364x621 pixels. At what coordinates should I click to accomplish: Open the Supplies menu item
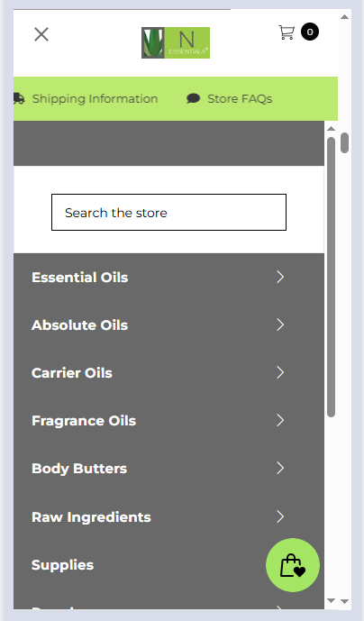pos(62,565)
